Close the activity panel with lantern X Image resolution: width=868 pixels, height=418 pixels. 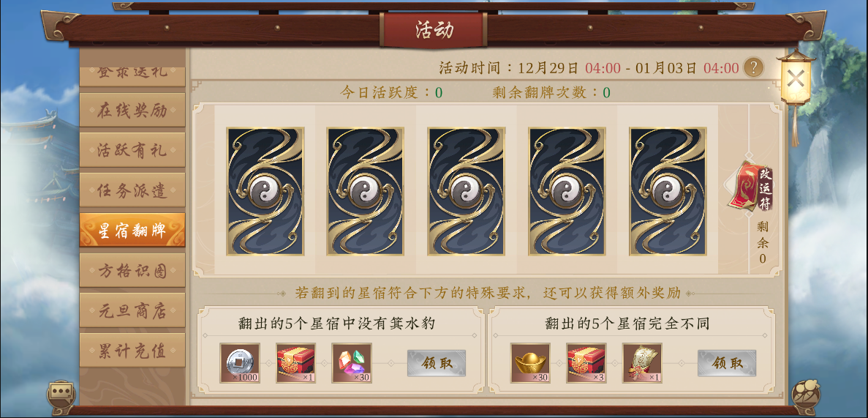(796, 79)
